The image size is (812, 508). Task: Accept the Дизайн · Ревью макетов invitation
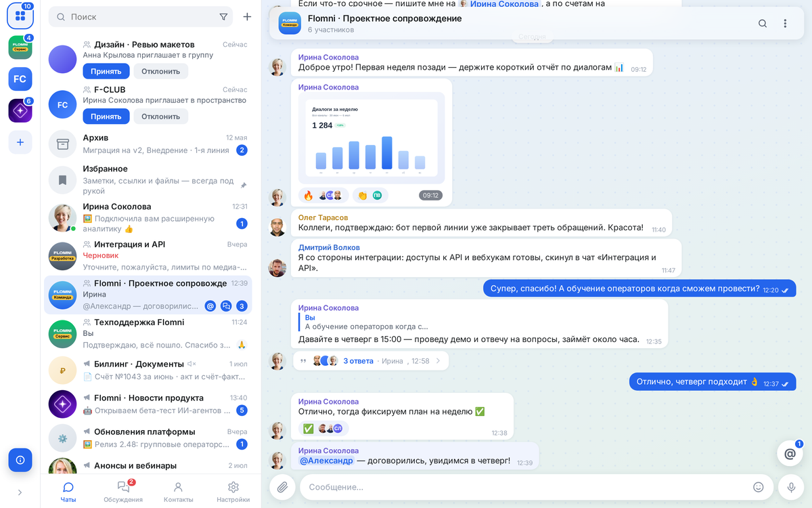point(106,71)
